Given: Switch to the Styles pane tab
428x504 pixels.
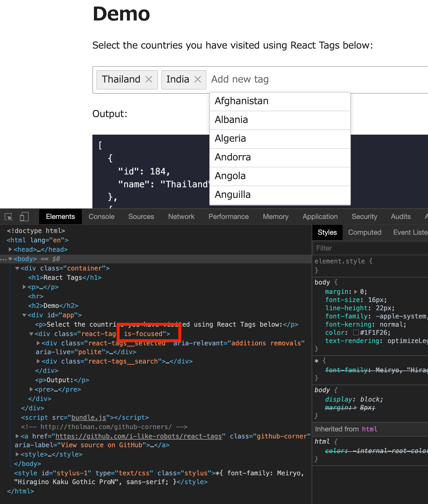Looking at the screenshot, I should [x=327, y=232].
